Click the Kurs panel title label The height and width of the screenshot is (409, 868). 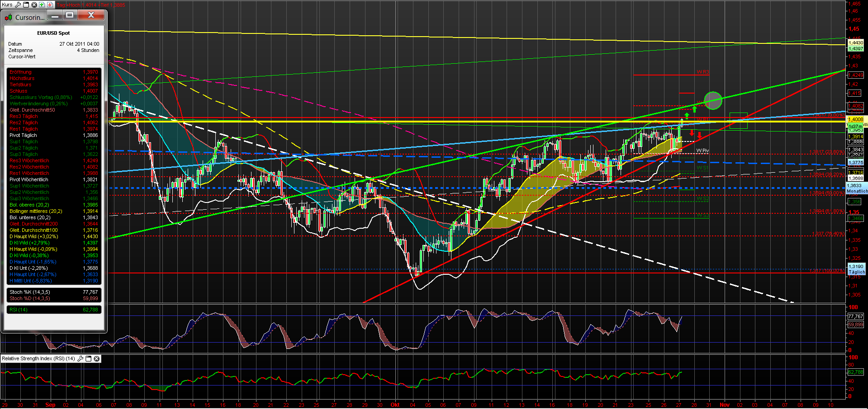tap(8, 5)
